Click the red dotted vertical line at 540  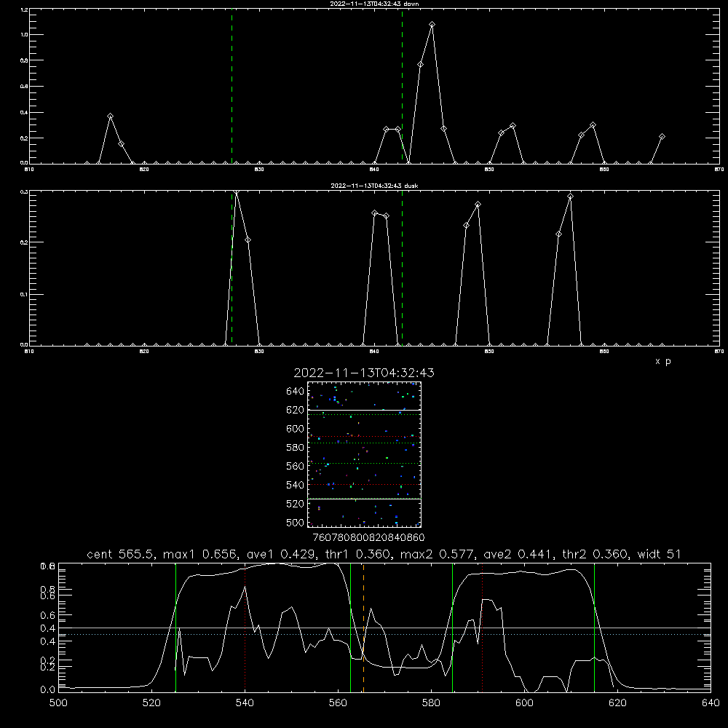tap(245, 628)
